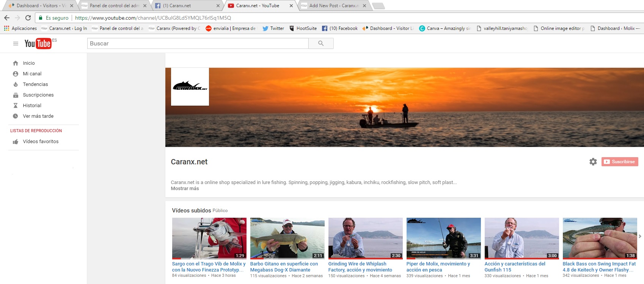Click the Suscribirse button
This screenshot has width=644, height=284.
[620, 162]
